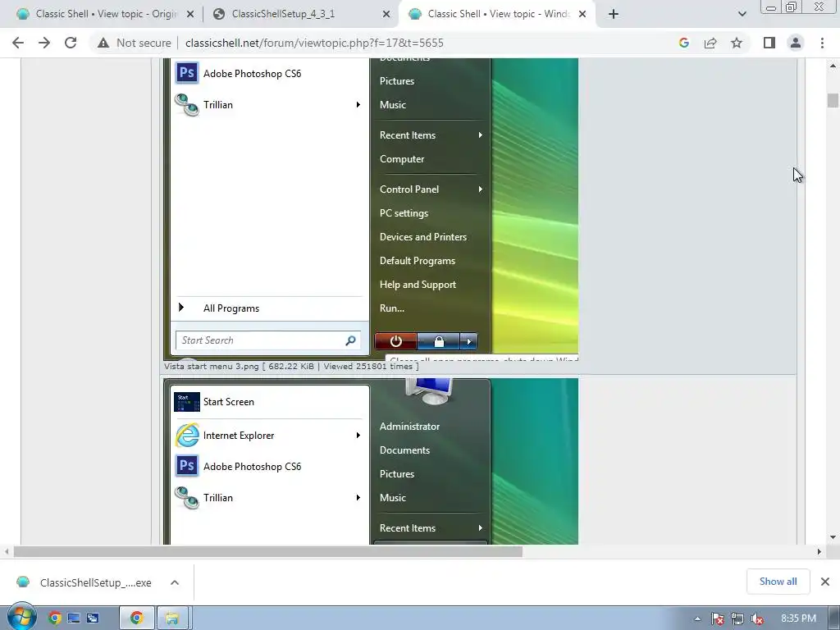Click the power button in Vista menu image

click(x=396, y=341)
